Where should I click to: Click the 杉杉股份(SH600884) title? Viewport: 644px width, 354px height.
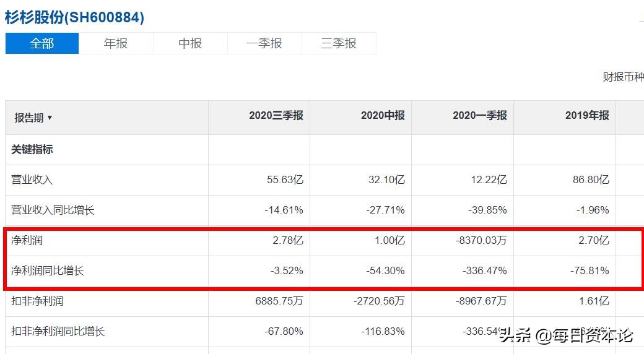(x=74, y=17)
